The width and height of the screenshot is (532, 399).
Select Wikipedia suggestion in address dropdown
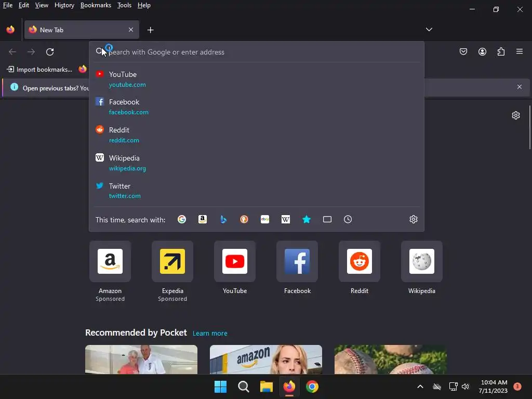pos(257,163)
